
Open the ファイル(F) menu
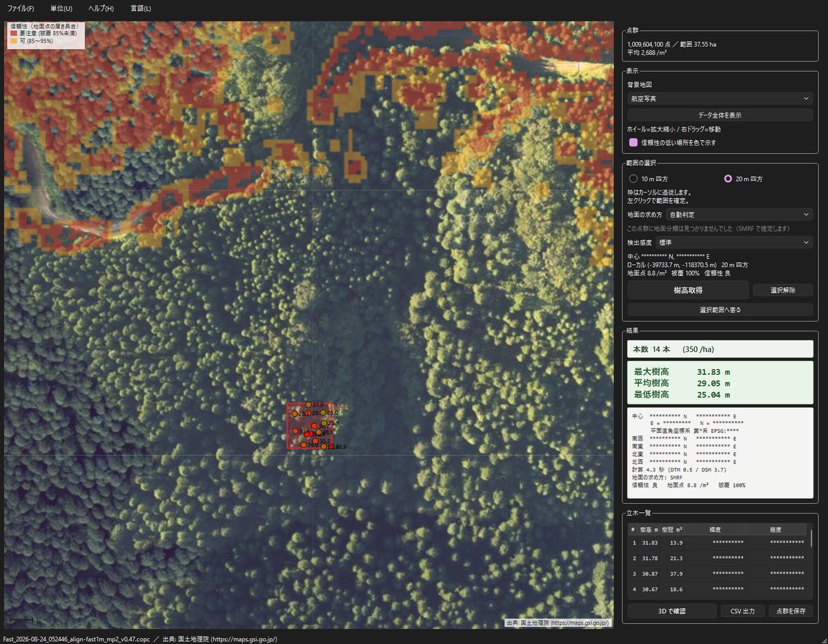[21, 8]
